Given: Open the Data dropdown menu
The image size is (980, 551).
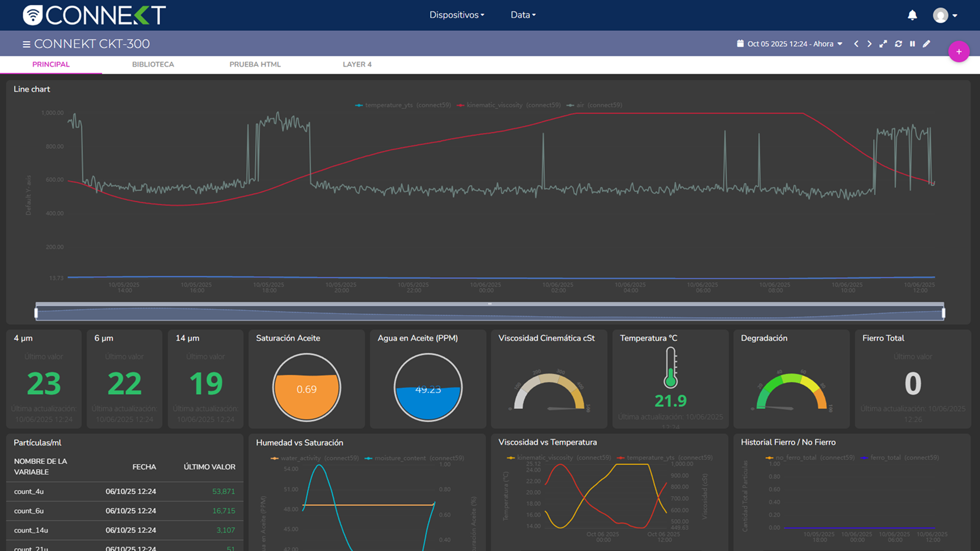Looking at the screenshot, I should [x=523, y=15].
